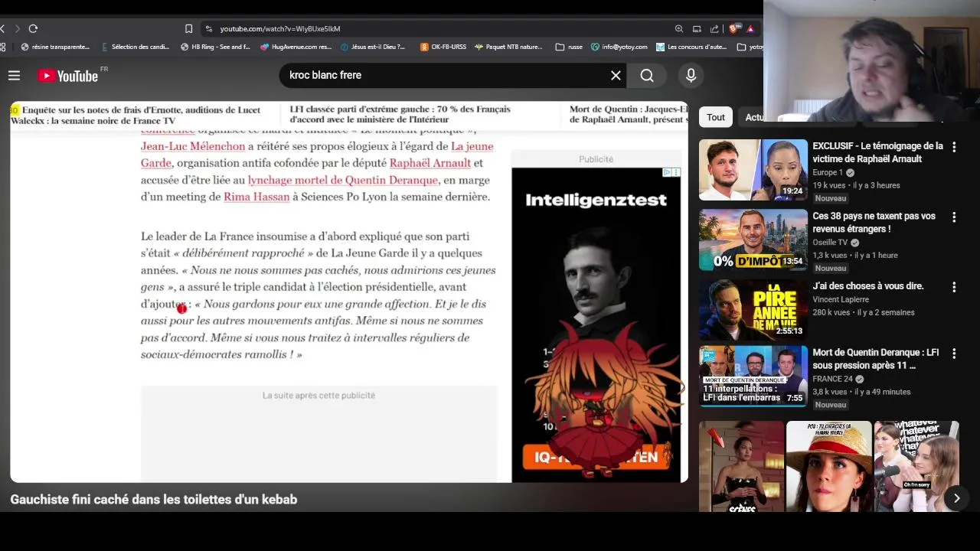
Task: Go forward in browser history
Action: click(x=17, y=28)
